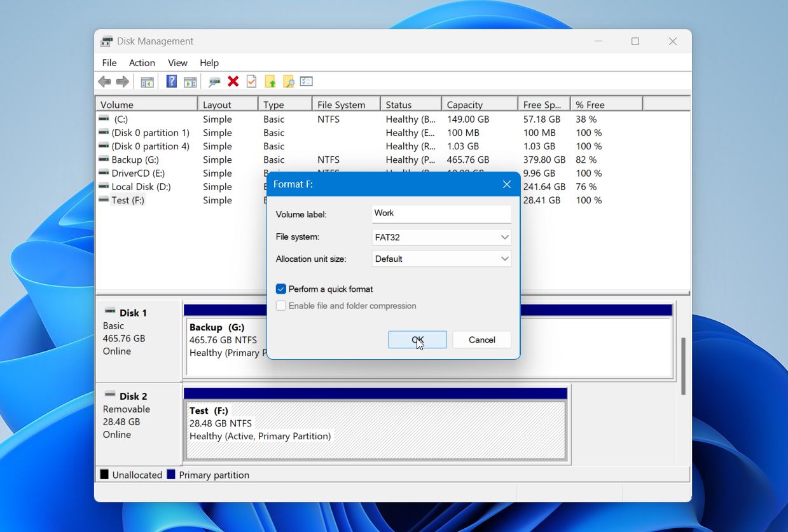Screen dimensions: 788x532
Task: Click the drive icon beside DriverCD (E:)
Action: point(104,172)
